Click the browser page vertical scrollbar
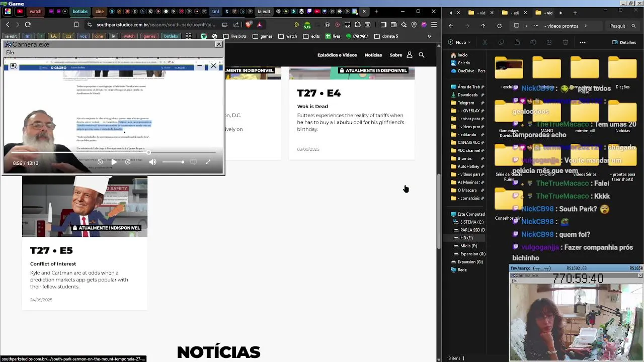The width and height of the screenshot is (644, 362). click(438, 211)
